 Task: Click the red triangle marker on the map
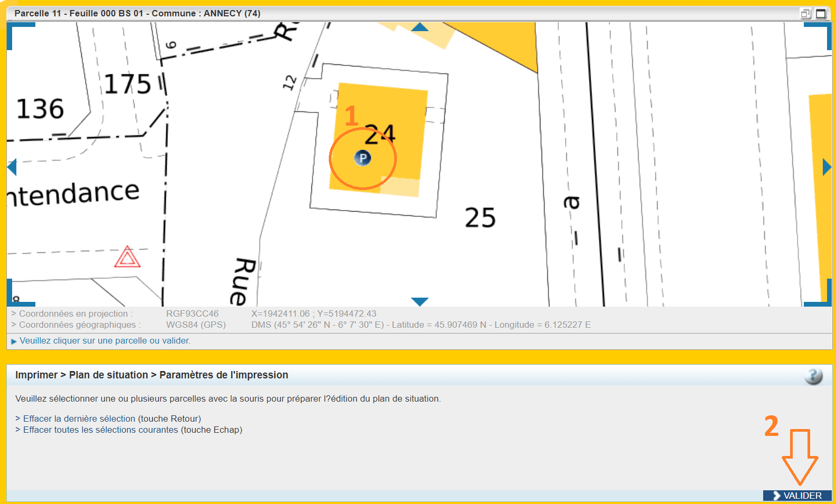127,258
